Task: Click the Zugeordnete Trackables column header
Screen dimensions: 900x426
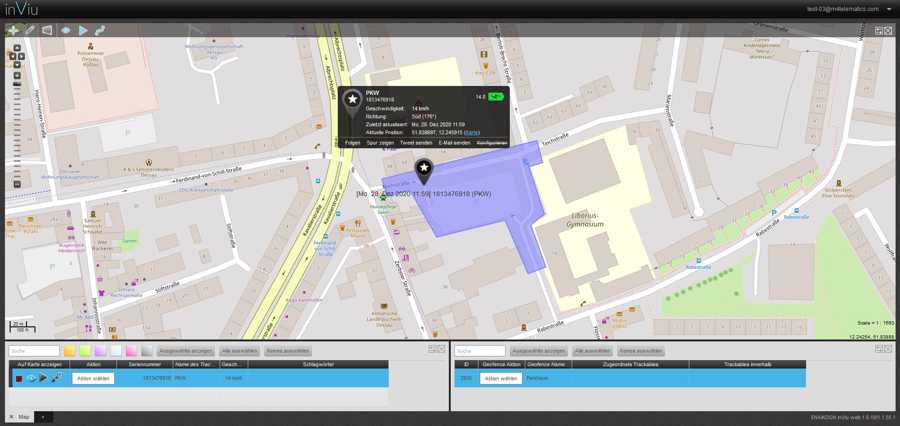Action: point(630,364)
